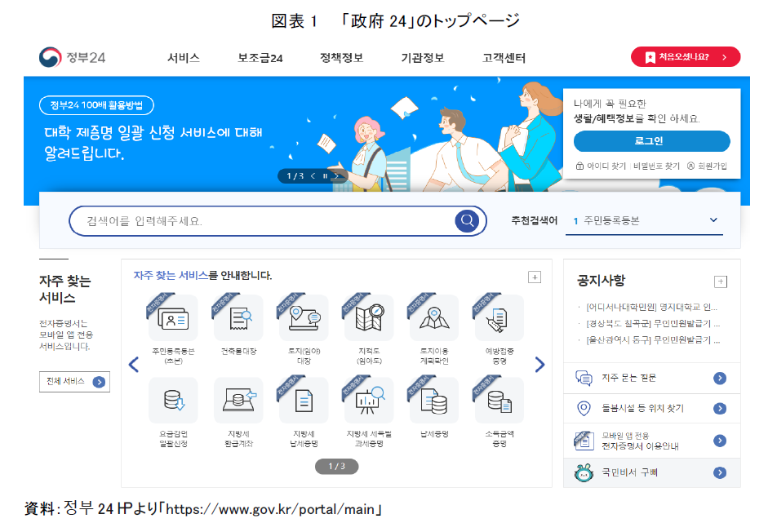Open the 소득금액 증명 income certificate icon
The height and width of the screenshot is (532, 777).
(499, 401)
